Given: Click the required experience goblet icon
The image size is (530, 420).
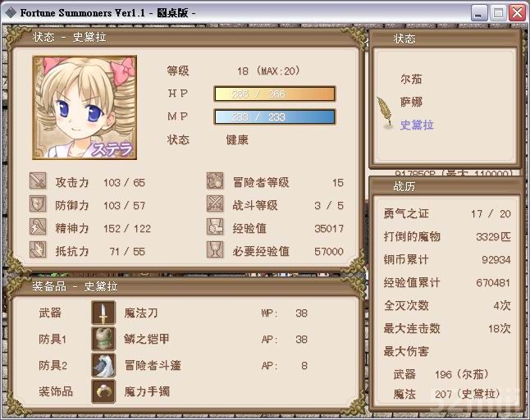Looking at the screenshot, I should 215,249.
